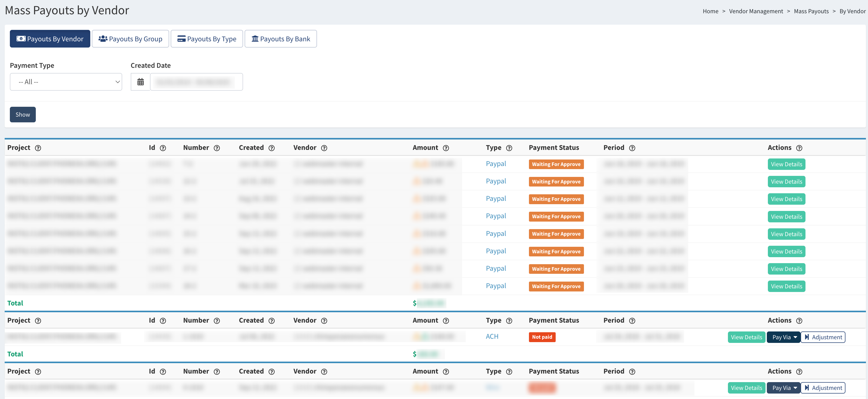Screen dimensions: 868x399
Task: Click help icon beside first Actions header
Action: click(799, 148)
